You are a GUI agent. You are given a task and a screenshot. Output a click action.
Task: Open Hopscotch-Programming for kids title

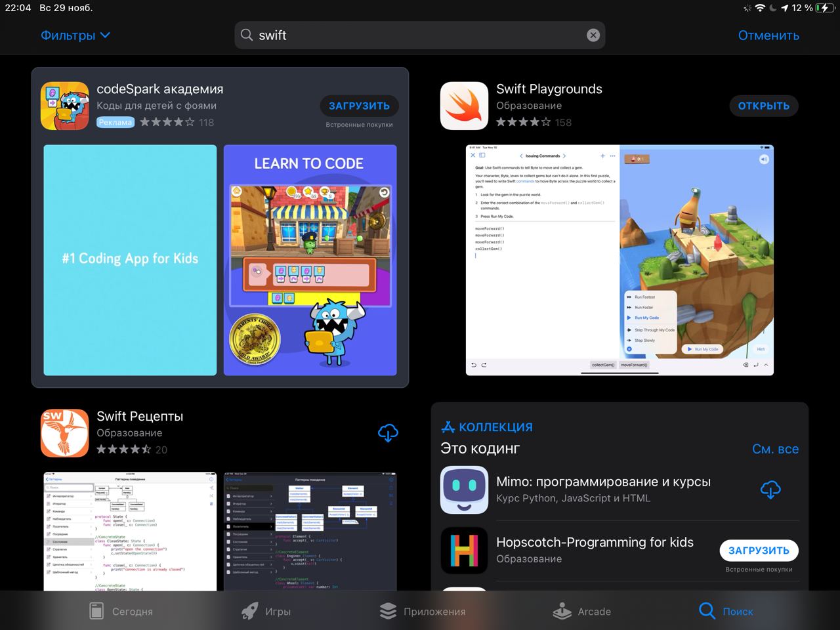[595, 542]
